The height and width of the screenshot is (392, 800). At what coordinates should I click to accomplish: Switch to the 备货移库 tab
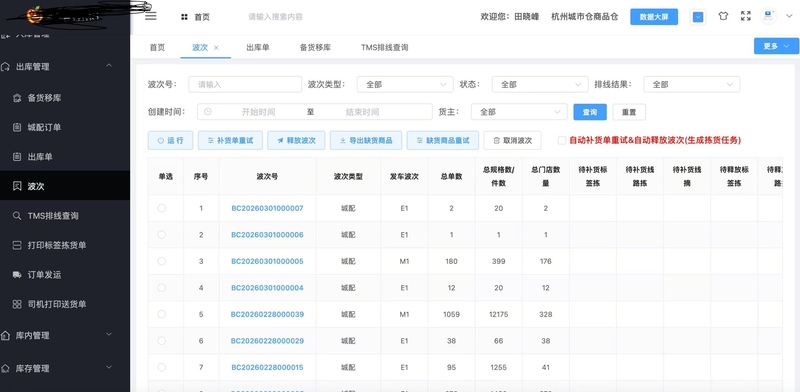click(x=315, y=47)
